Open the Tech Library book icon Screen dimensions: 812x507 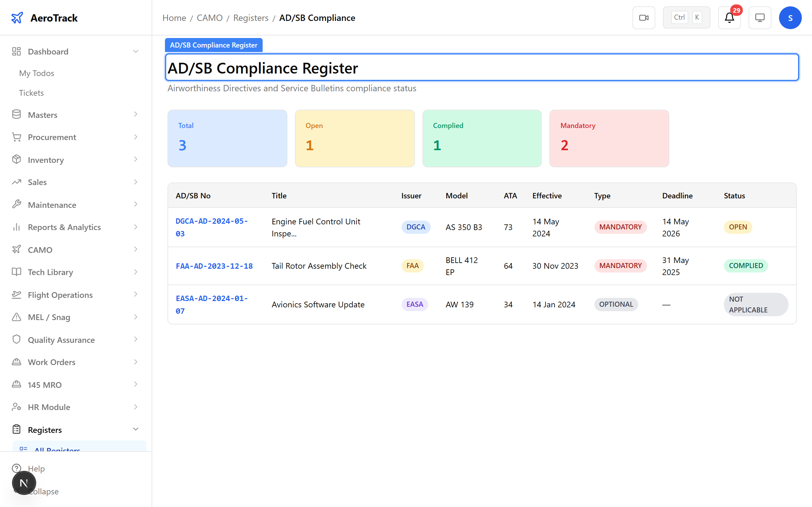(16, 272)
